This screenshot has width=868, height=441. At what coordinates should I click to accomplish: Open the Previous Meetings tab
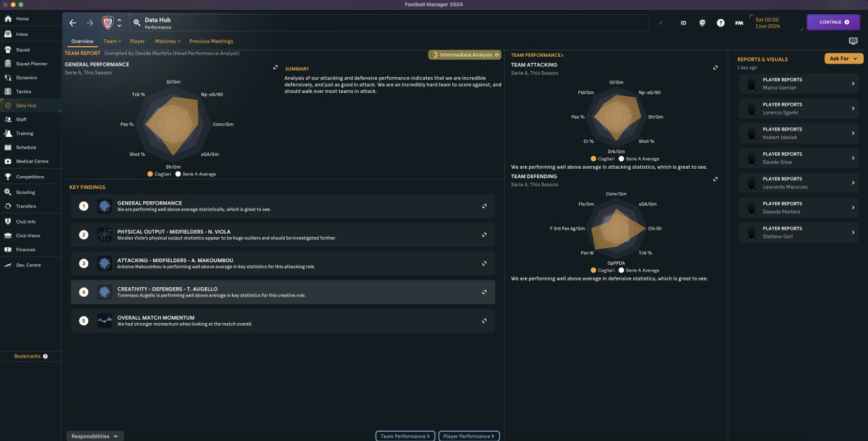point(211,41)
